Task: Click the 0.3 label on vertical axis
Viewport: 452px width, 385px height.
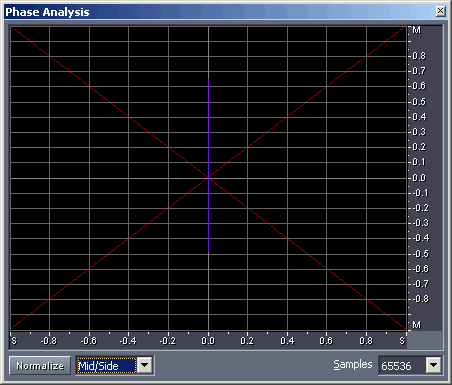Action: (419, 132)
